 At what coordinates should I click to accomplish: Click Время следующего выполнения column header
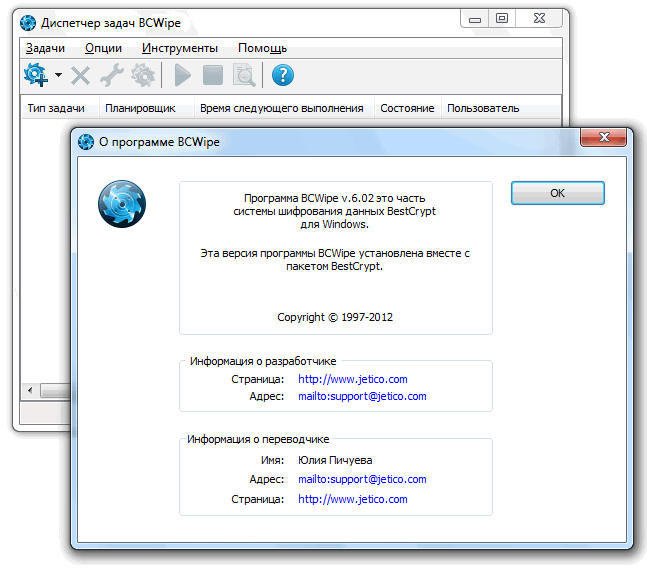[282, 108]
